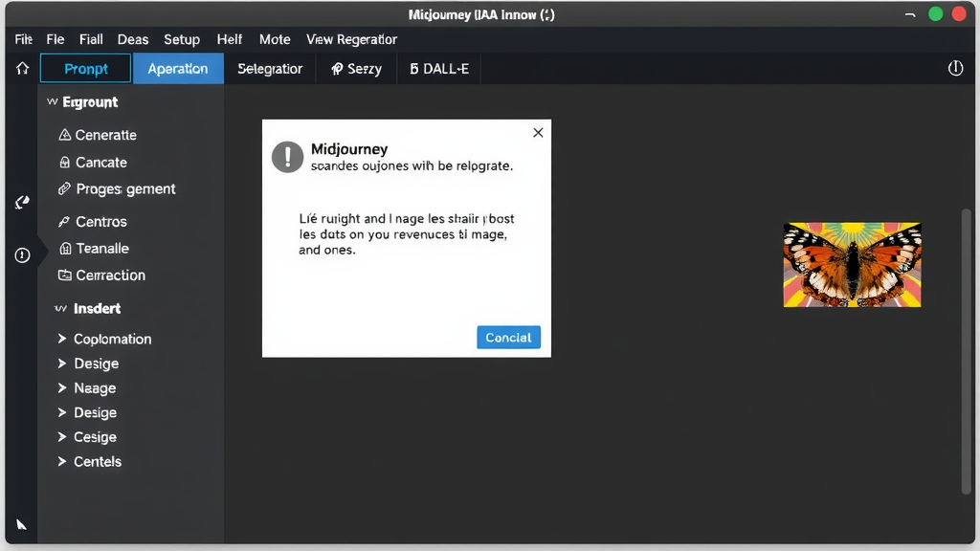Click the eraser icon in left strip
Viewport: 980px width, 551px height.
pos(22,202)
